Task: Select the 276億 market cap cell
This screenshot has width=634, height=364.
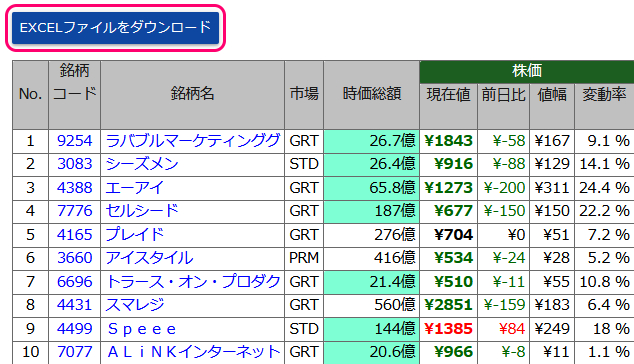Action: tap(372, 235)
